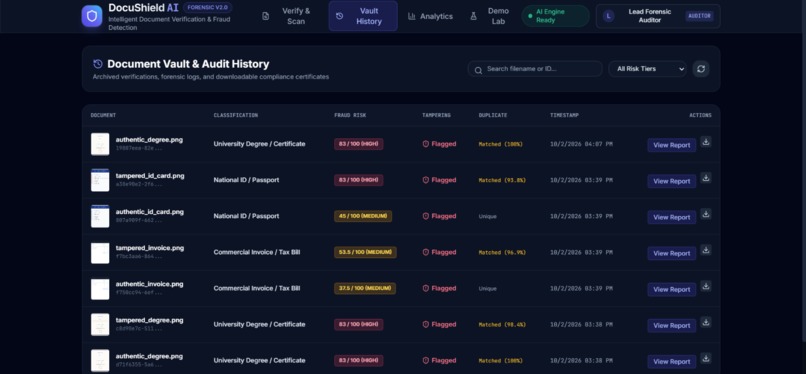Click the 37.5 / 100 (MEDIUM) risk badge
This screenshot has height=374, width=806.
pos(365,288)
